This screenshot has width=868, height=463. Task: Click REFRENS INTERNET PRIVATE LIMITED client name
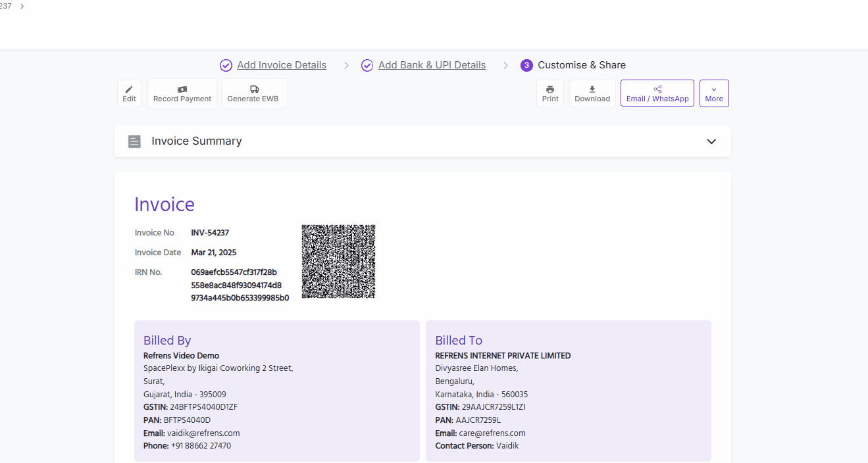coord(503,356)
